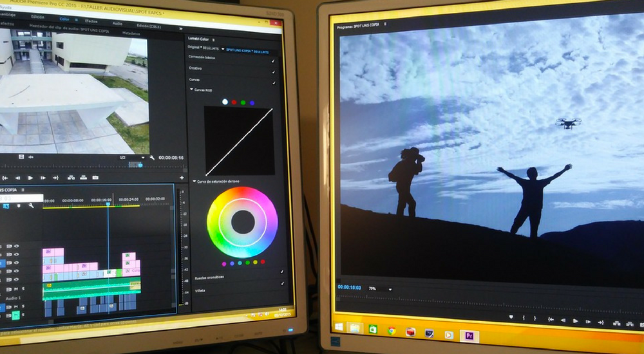The image size is (644, 354).
Task: Step forward one frame in Program monitor
Action: click(587, 320)
